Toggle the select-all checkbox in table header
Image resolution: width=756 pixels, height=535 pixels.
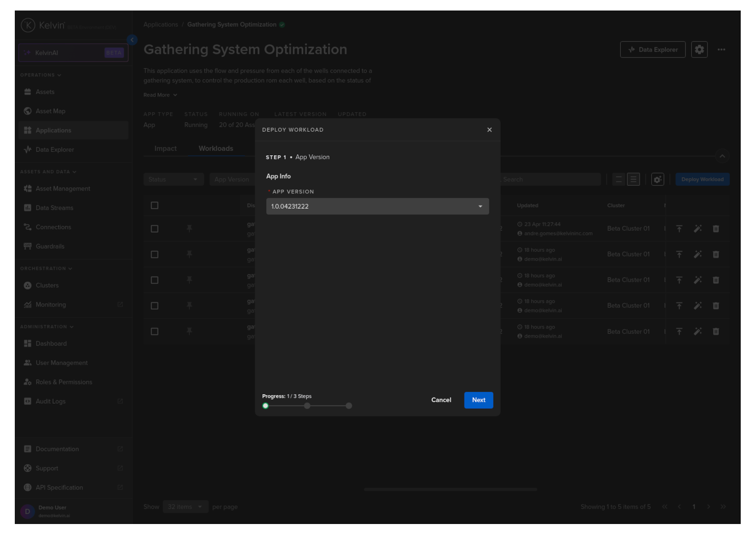pyautogui.click(x=155, y=205)
